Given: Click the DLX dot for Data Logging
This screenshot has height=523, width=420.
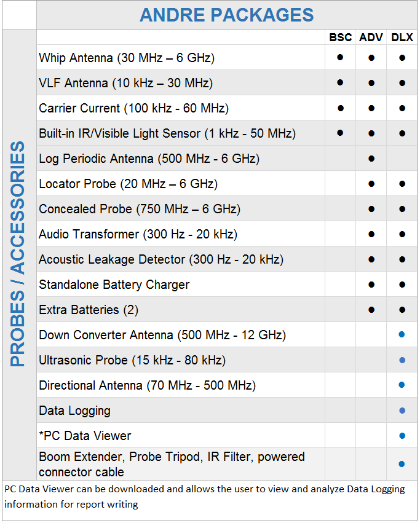Looking at the screenshot, I should click(x=402, y=410).
